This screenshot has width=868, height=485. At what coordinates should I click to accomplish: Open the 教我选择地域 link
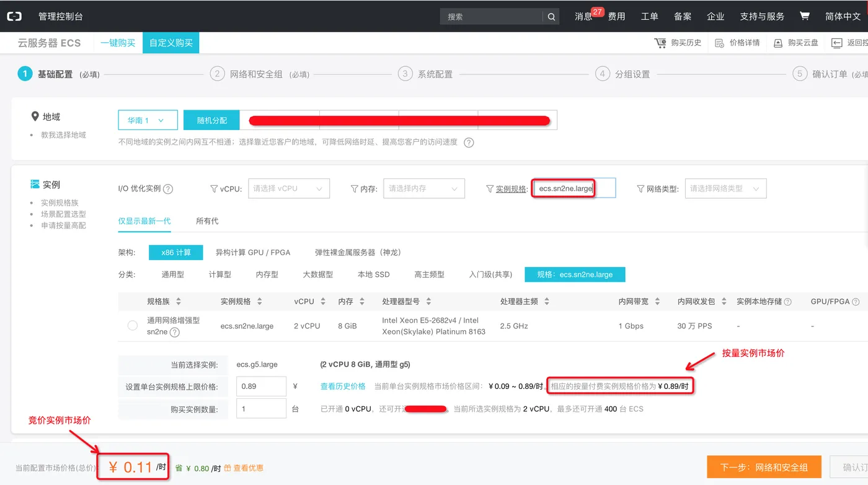coord(63,135)
